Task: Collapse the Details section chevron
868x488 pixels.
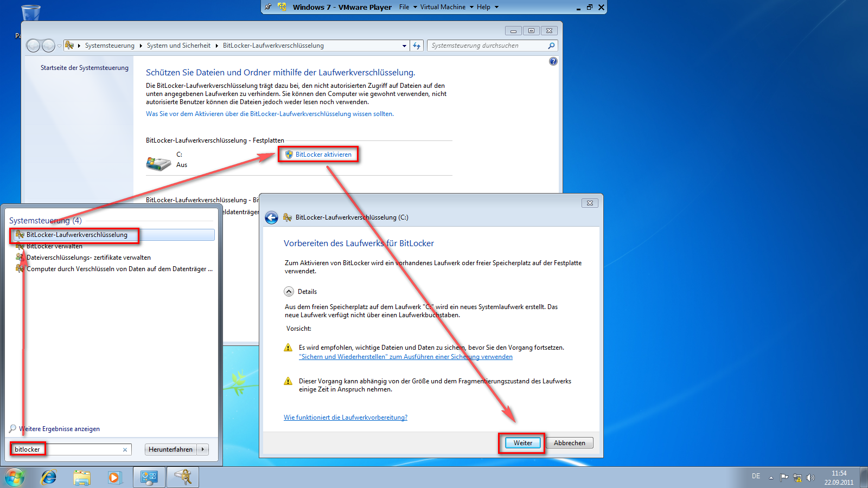Action: pos(289,292)
